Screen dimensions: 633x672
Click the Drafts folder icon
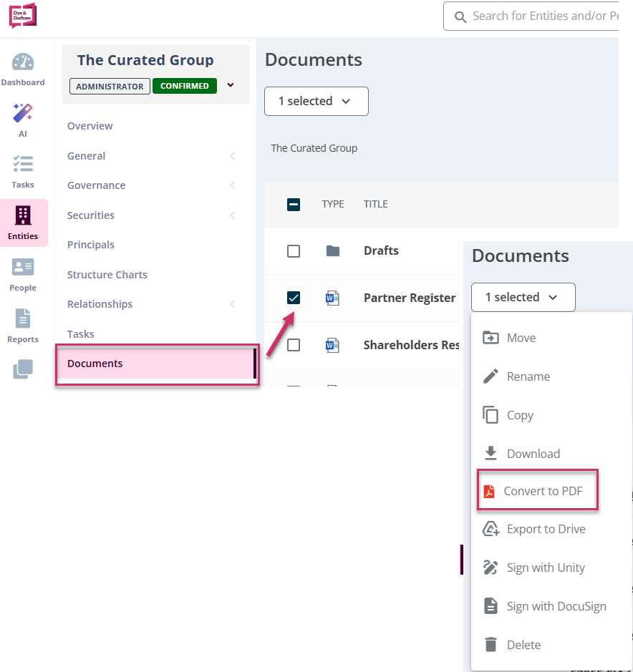point(333,250)
